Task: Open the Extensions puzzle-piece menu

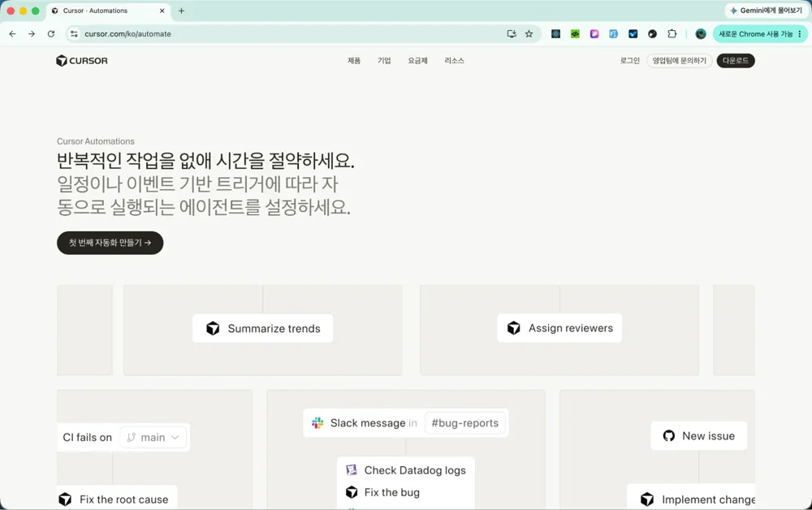Action: click(x=672, y=33)
